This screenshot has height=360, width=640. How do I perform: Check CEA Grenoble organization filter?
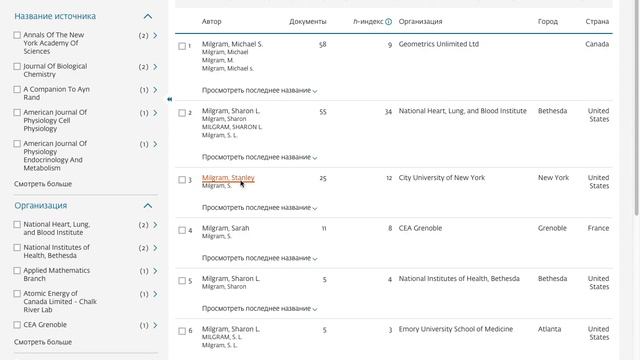(17, 325)
